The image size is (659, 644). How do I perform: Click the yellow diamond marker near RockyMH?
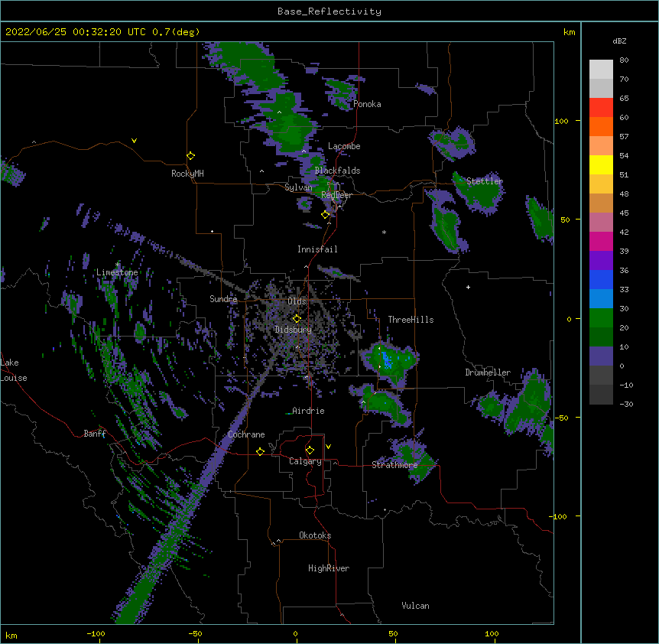[x=190, y=156]
